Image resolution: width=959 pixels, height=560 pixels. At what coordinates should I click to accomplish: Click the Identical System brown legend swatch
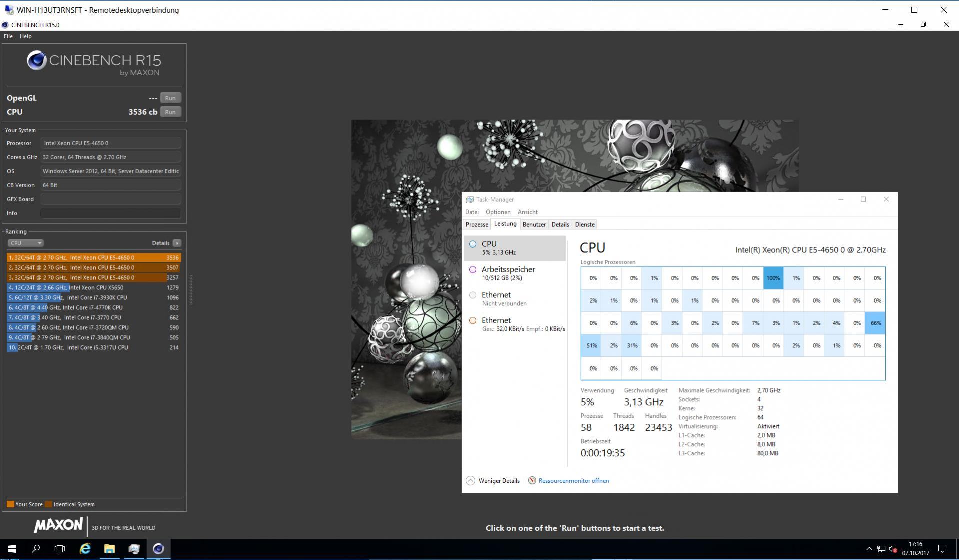(48, 504)
